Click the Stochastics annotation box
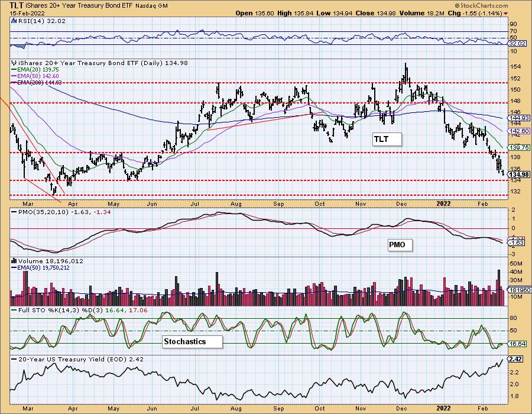Screen dimensions: 532x414 point(192,341)
